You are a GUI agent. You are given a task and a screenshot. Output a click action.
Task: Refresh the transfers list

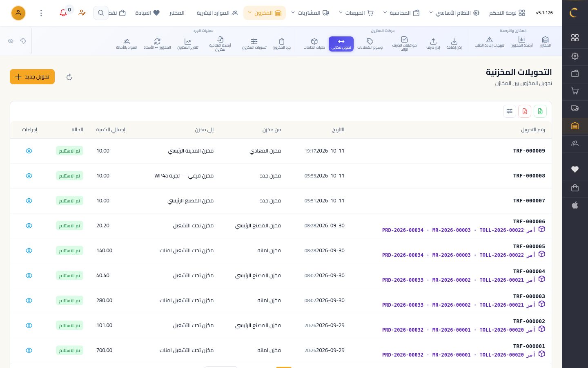69,77
